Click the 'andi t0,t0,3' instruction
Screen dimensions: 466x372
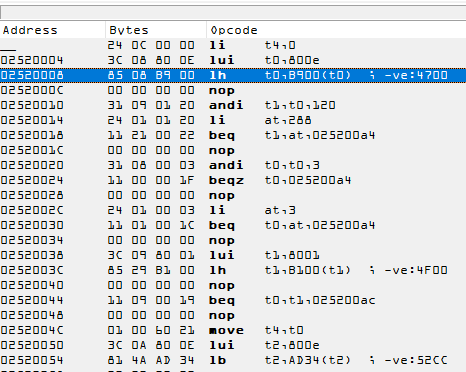click(x=264, y=165)
